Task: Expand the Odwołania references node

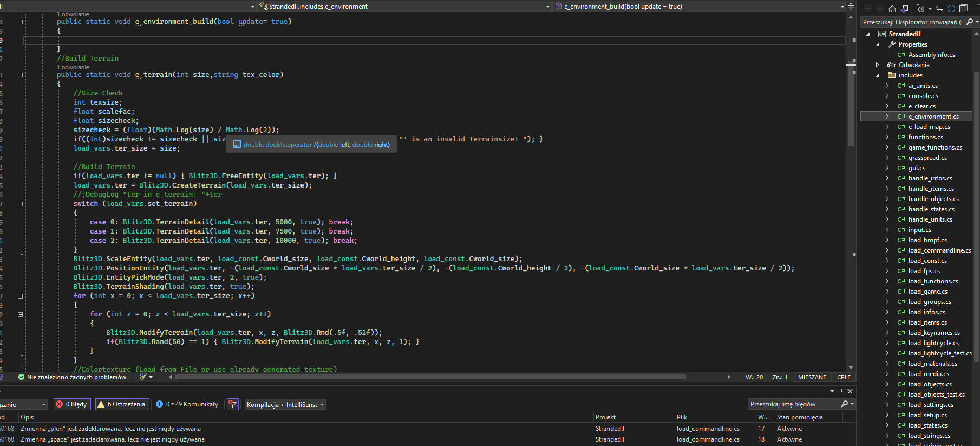Action: click(x=878, y=65)
